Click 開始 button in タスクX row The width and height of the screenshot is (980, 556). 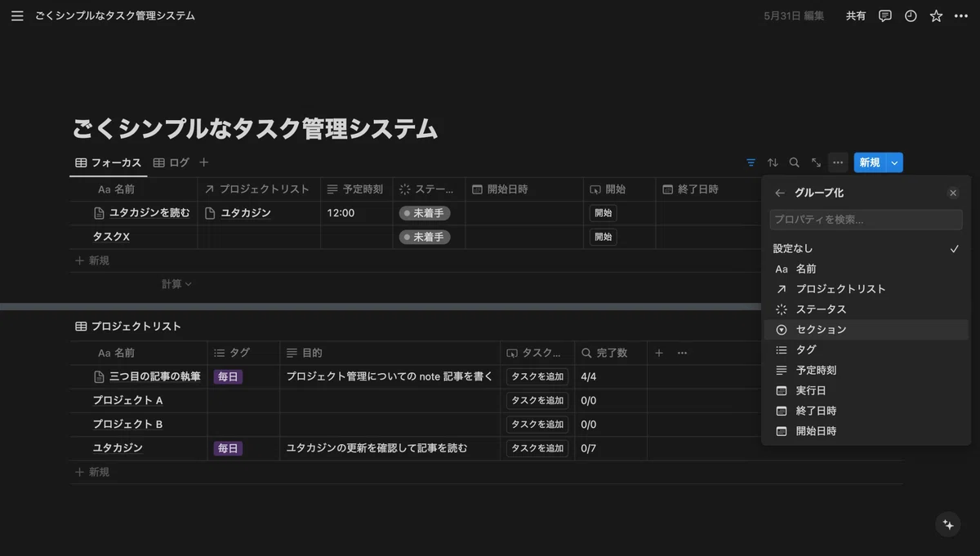pos(603,237)
